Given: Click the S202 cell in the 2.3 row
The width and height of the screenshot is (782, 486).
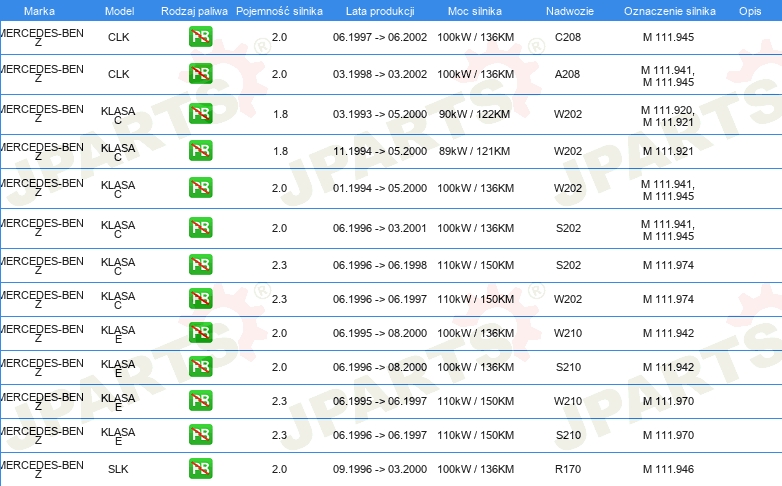Looking at the screenshot, I should [568, 265].
